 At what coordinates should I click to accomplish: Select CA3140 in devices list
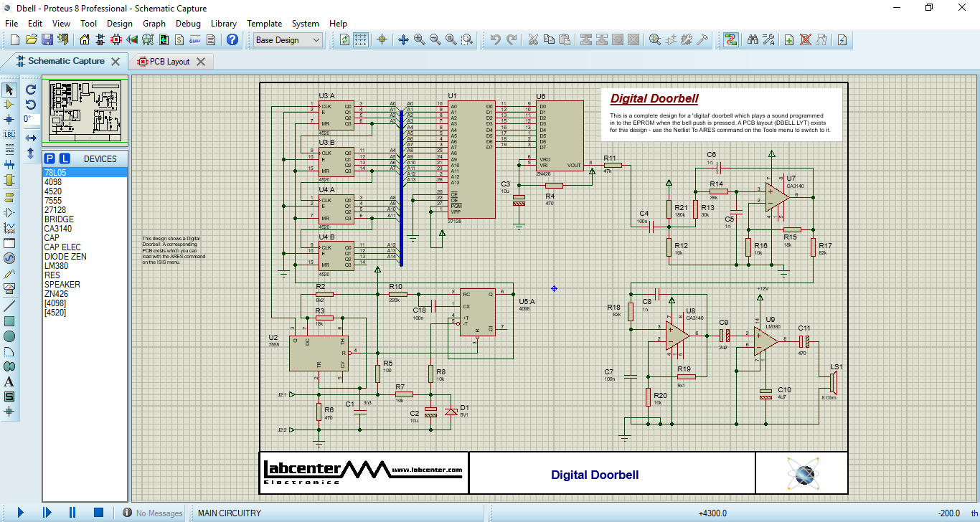85,229
